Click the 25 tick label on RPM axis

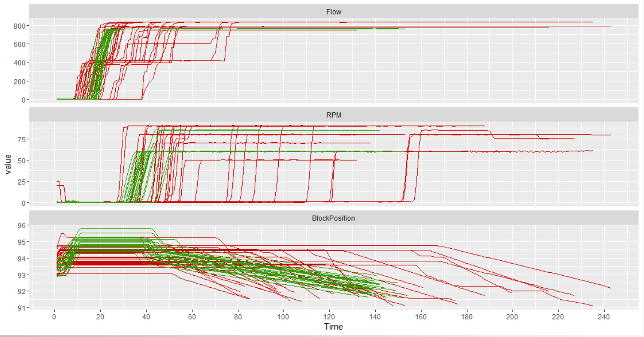pos(21,182)
